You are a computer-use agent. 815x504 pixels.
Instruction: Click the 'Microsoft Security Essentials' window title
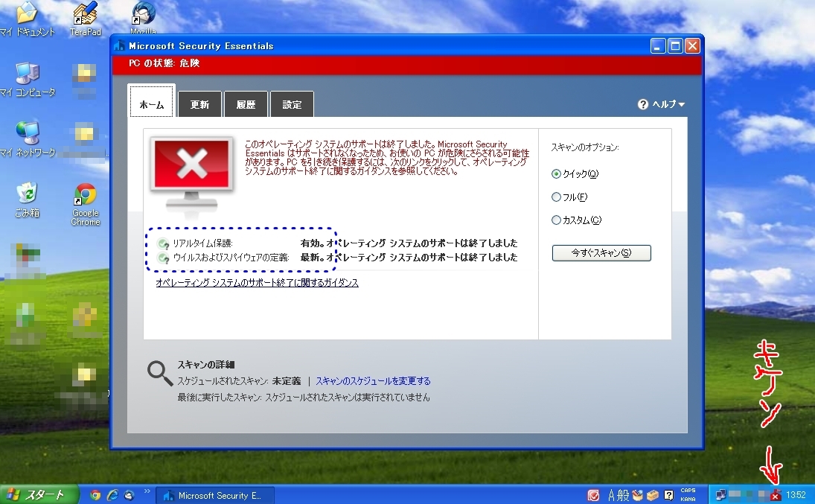(201, 46)
